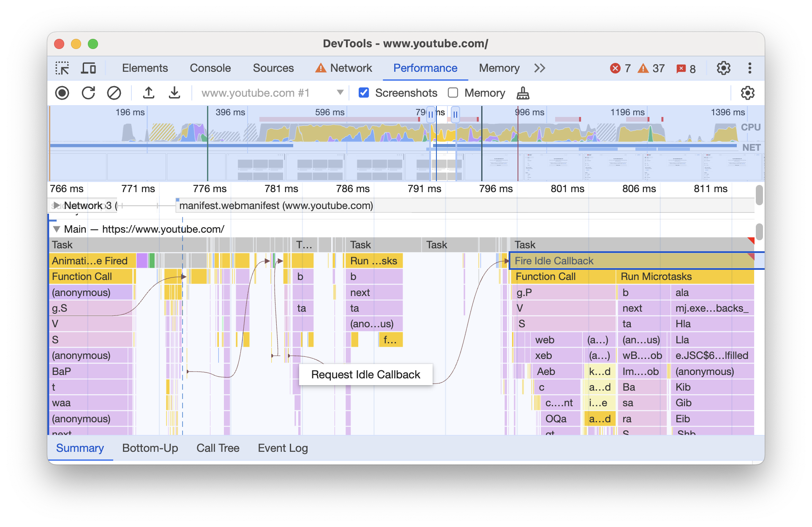The image size is (812, 527).
Task: Open the www.youtube.com #1 dropdown
Action: click(x=341, y=92)
